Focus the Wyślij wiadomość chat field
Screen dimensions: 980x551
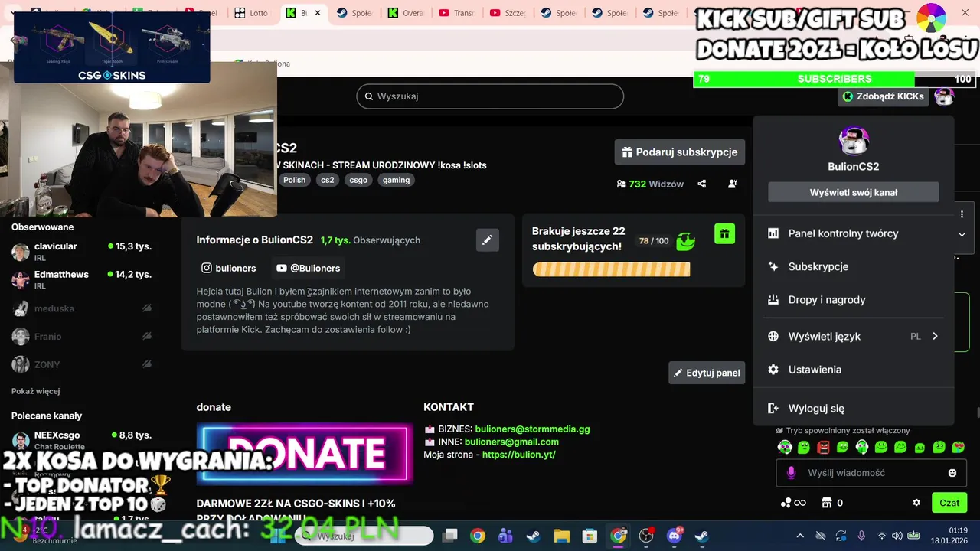(x=871, y=473)
